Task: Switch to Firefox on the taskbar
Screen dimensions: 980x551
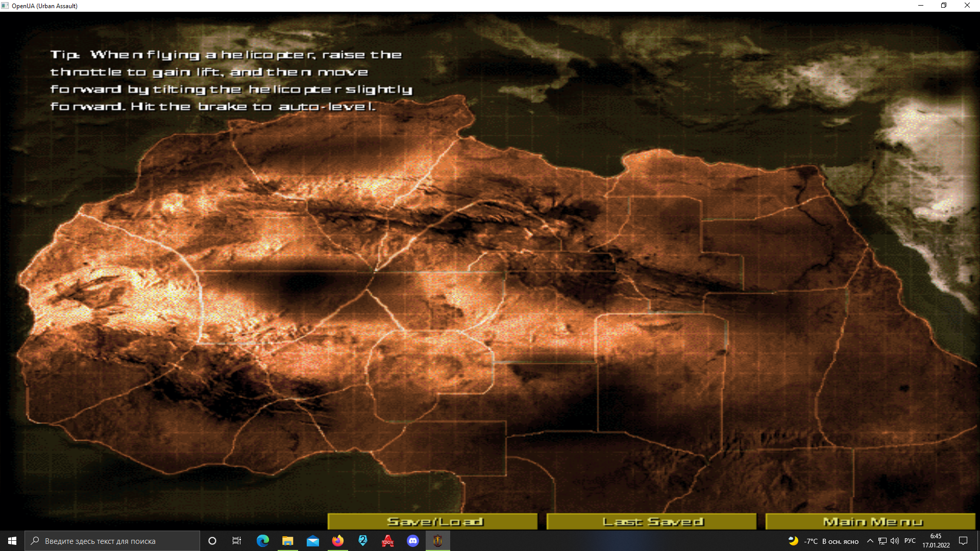Action: click(x=338, y=541)
